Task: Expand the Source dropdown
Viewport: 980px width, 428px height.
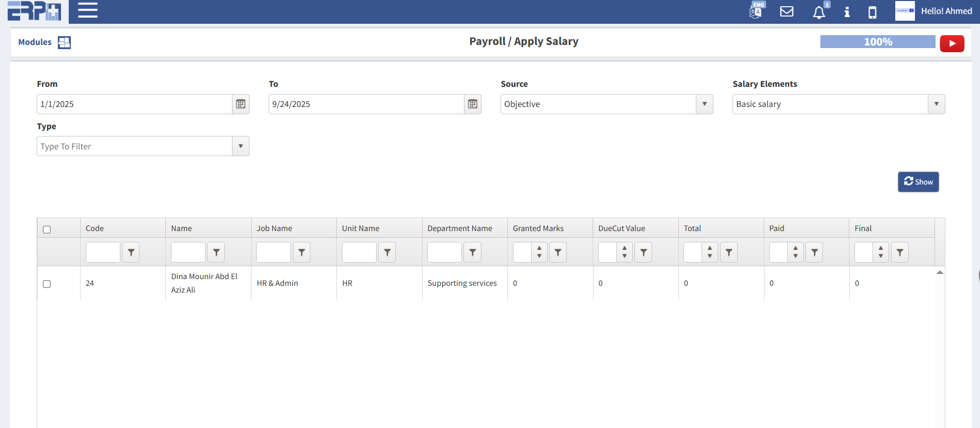Action: tap(704, 104)
